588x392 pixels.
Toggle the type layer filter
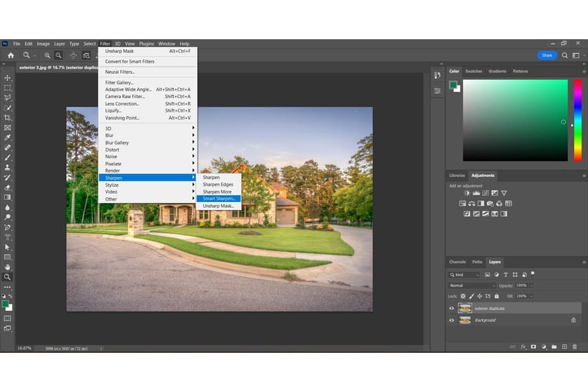click(506, 275)
